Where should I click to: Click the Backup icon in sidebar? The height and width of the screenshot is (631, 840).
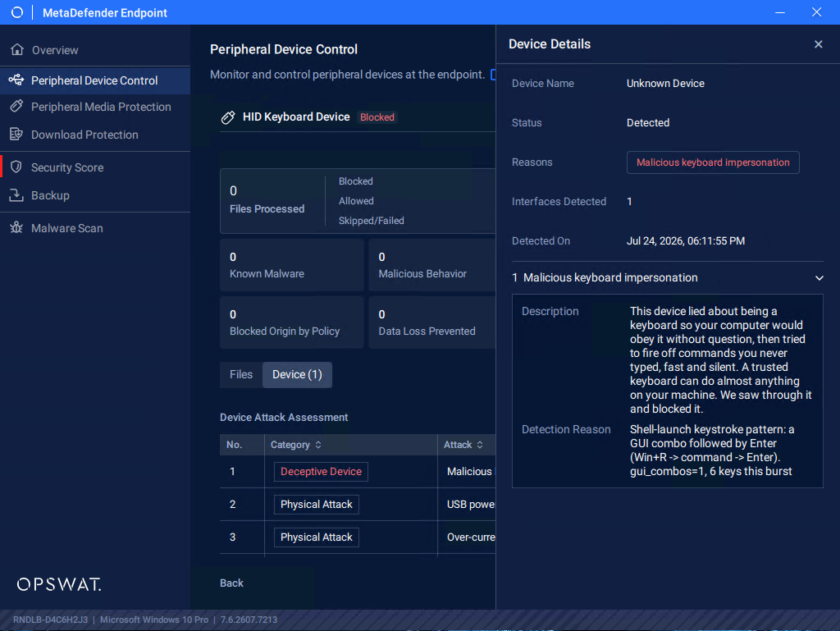pyautogui.click(x=16, y=195)
